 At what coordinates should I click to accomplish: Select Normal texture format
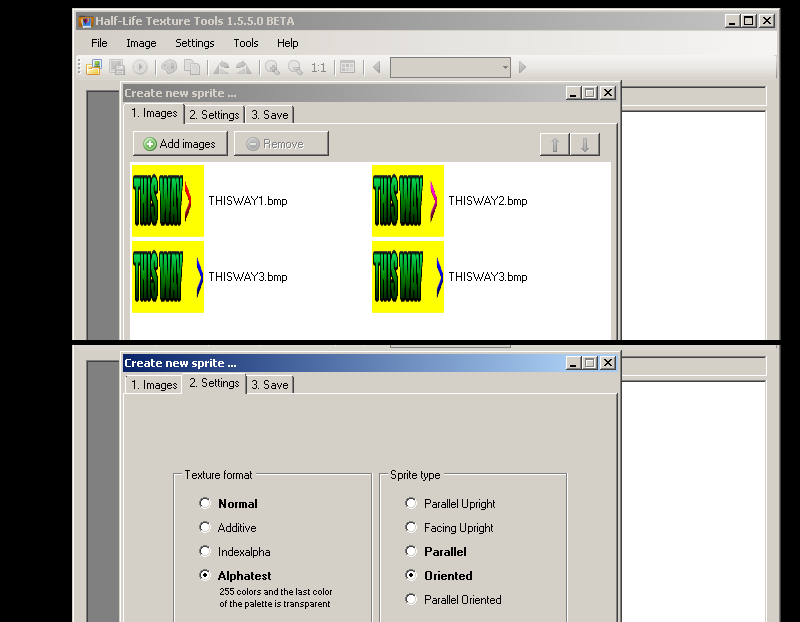point(228,504)
